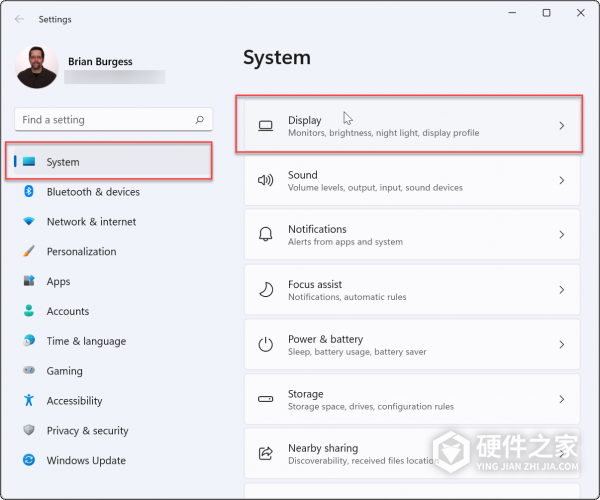Click the Personalization paintbrush icon
Screen dimensions: 600x500
point(29,251)
